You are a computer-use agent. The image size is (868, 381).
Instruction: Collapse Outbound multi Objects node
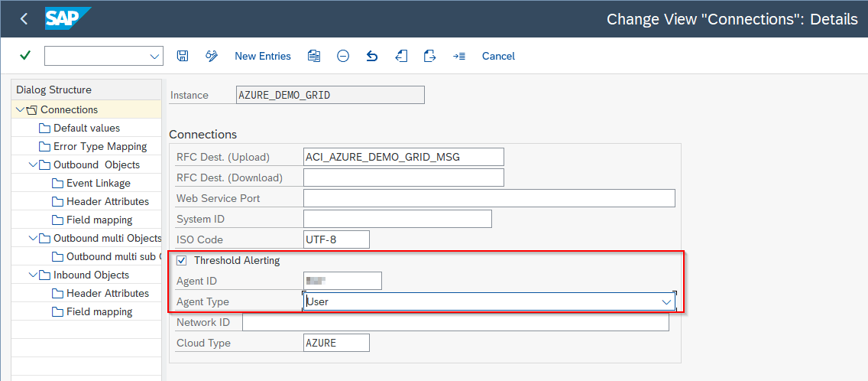33,238
